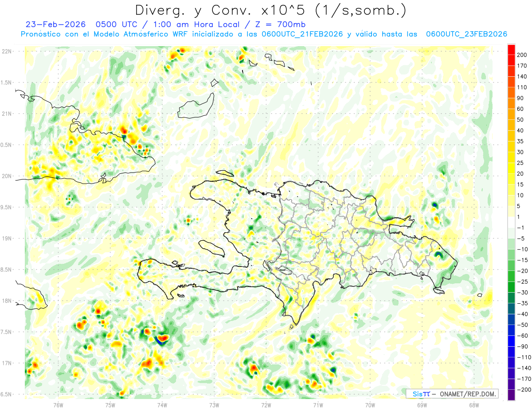
Task: Click the colorbar label '-60'
Action: 523,336
